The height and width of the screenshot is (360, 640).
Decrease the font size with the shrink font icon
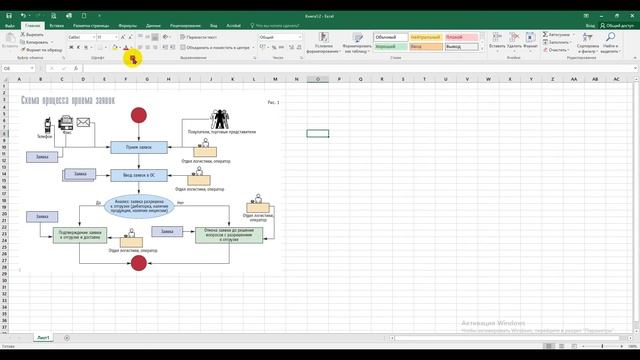[x=131, y=37]
